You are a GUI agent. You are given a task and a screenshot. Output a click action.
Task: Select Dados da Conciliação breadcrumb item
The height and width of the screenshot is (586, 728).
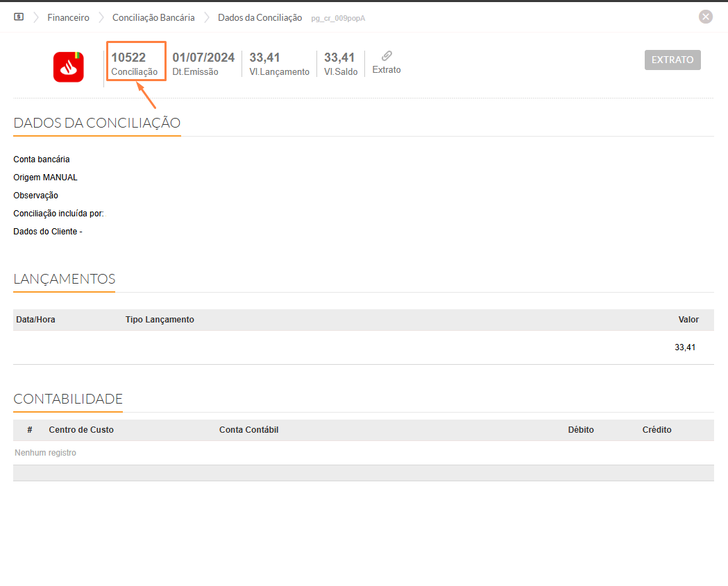260,17
